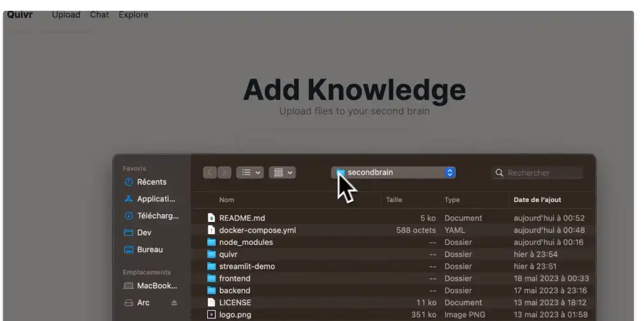Click the logo.png image icon
644x321 pixels.
(211, 315)
